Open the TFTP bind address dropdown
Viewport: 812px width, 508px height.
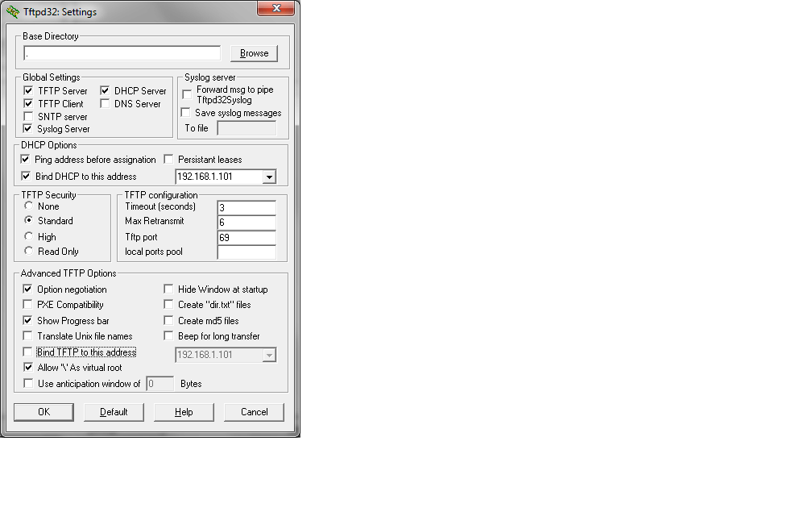[x=269, y=355]
